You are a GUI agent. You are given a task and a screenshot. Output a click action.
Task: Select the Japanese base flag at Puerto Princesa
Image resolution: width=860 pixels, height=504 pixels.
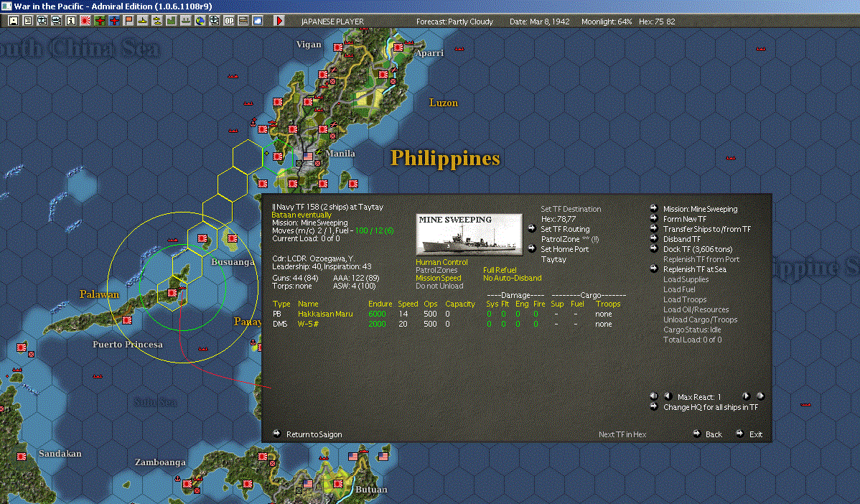(127, 319)
